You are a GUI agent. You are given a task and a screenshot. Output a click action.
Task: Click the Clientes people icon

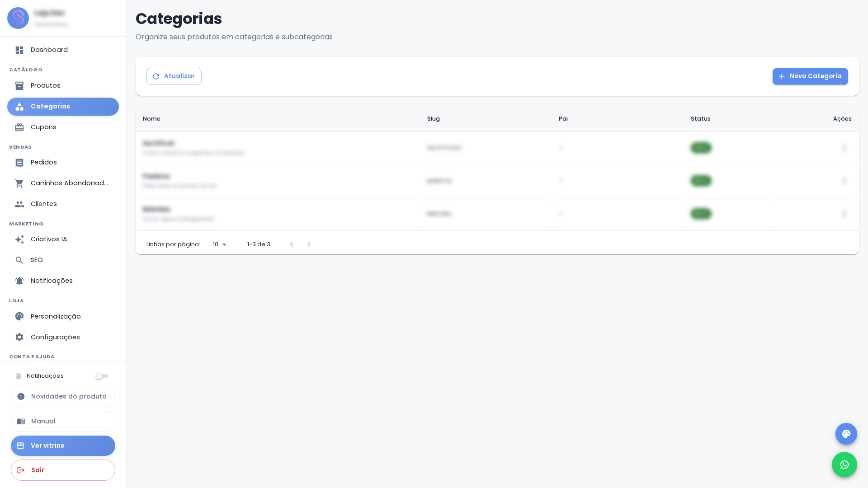click(x=19, y=204)
